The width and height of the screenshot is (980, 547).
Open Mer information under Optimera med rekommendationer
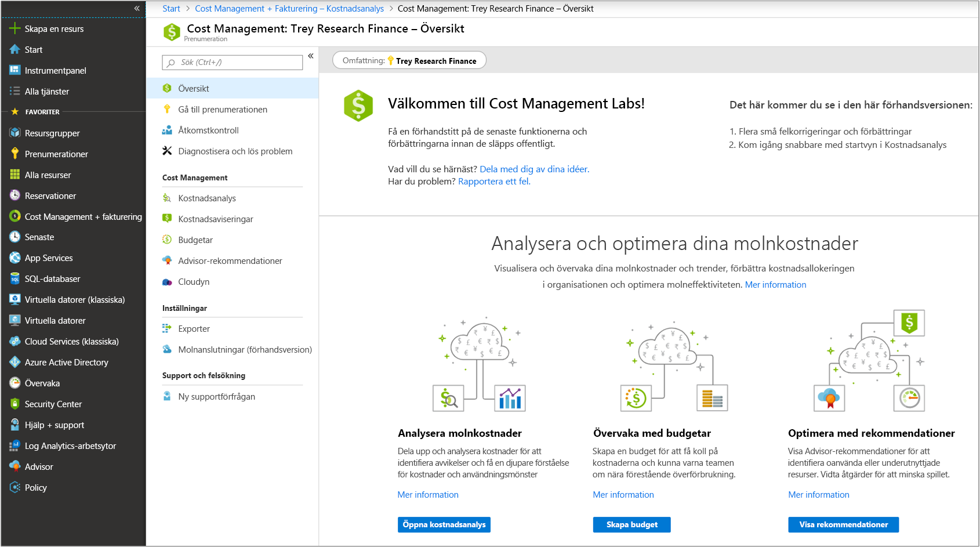819,494
